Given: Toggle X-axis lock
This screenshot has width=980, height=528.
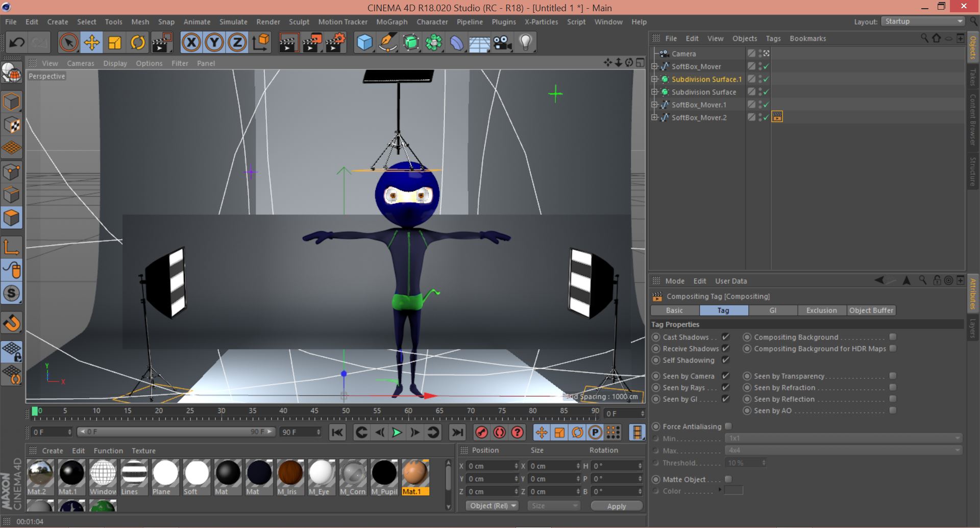Looking at the screenshot, I should (x=191, y=43).
